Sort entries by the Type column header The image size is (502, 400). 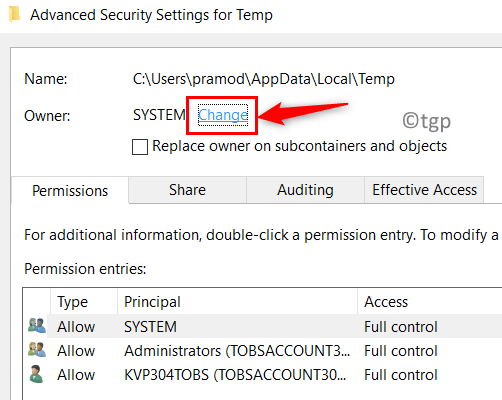click(x=84, y=302)
